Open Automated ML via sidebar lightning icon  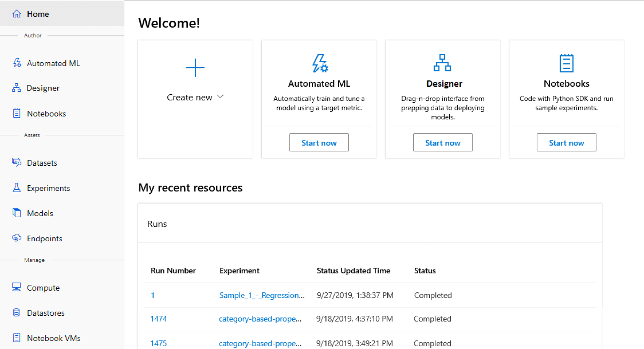tap(17, 63)
